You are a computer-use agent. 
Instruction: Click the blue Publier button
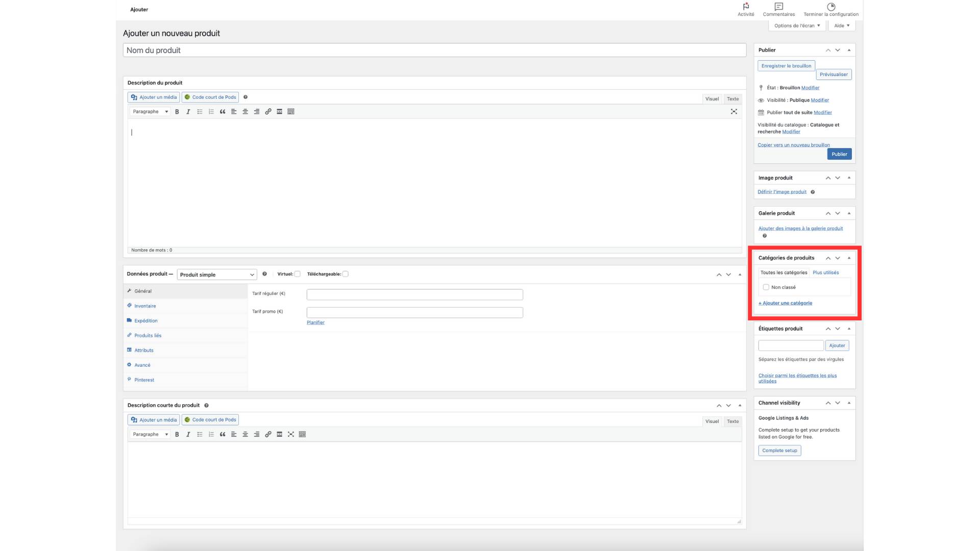pos(839,154)
